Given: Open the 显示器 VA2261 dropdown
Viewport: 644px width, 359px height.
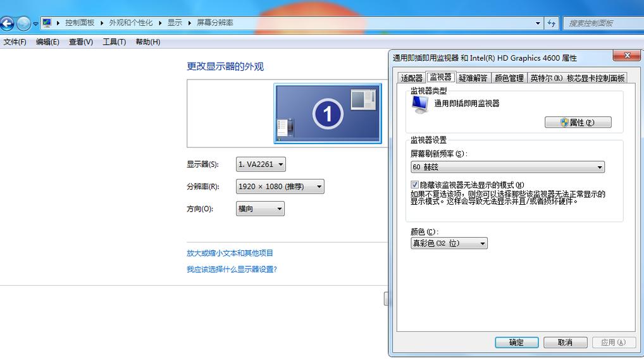Looking at the screenshot, I should 261,164.
